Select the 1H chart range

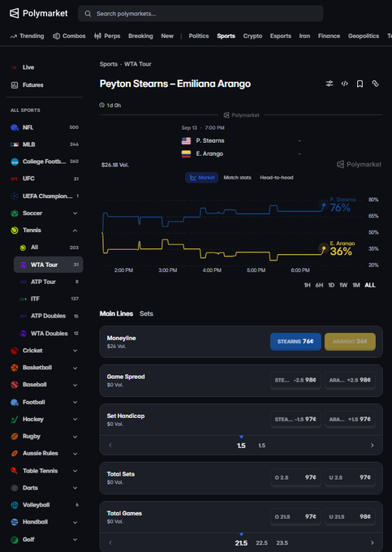(x=308, y=285)
